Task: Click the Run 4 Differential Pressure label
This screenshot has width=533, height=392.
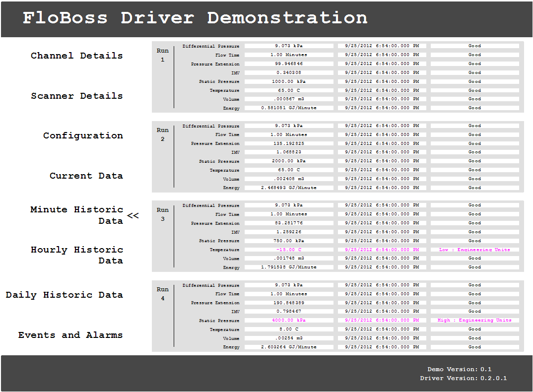Action: click(x=211, y=285)
